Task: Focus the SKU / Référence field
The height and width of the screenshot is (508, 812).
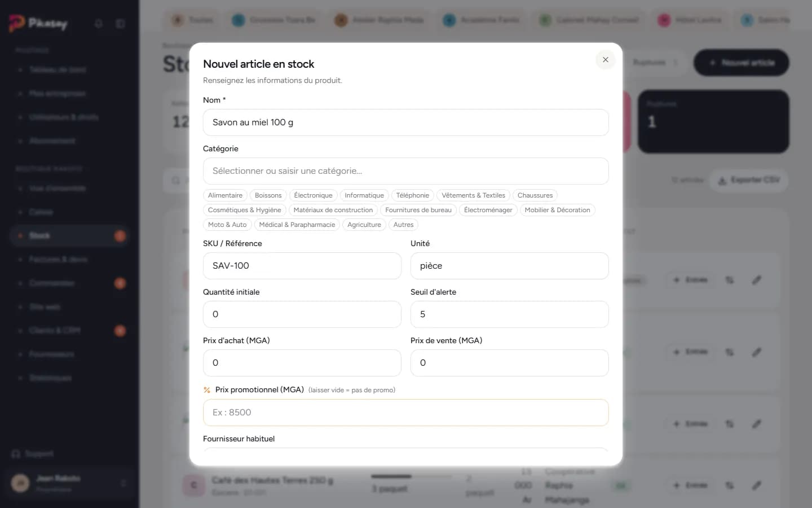Action: (x=302, y=266)
